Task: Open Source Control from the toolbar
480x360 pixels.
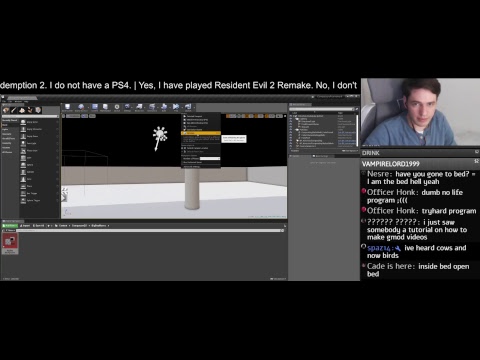Action: click(x=81, y=107)
